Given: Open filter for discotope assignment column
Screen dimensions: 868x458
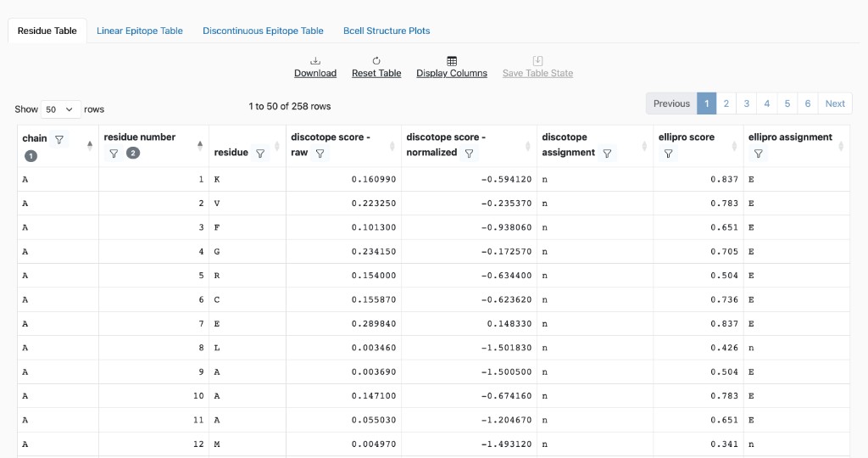Looking at the screenshot, I should pyautogui.click(x=607, y=153).
